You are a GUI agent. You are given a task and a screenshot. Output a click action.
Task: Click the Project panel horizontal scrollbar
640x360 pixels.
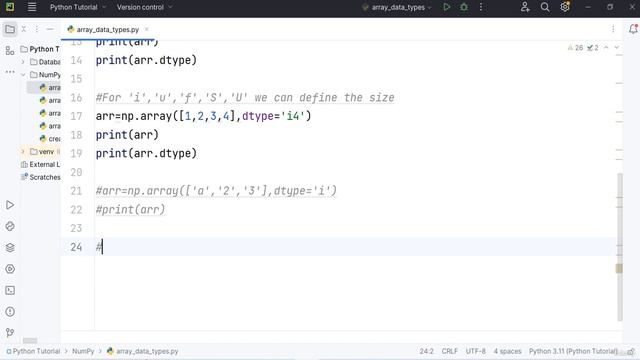[30, 340]
